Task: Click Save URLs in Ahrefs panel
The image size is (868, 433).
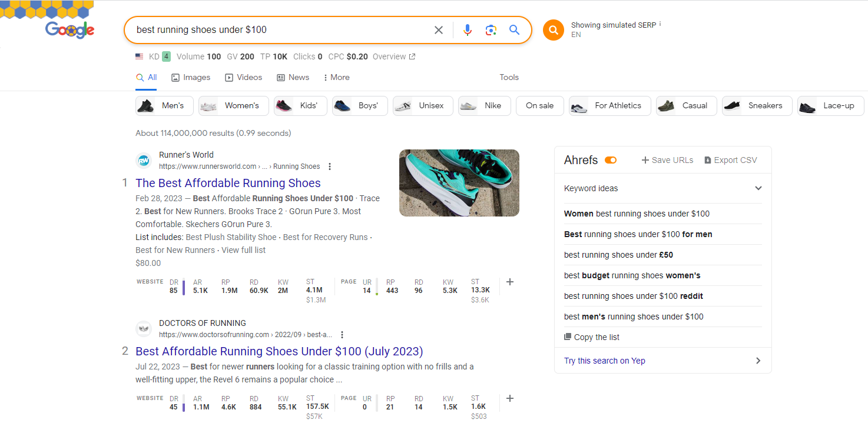Action: pyautogui.click(x=667, y=160)
